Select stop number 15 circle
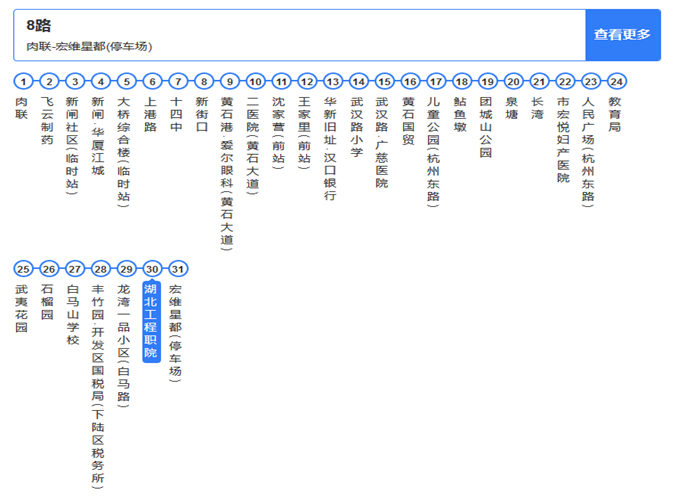678x496 pixels. [384, 81]
